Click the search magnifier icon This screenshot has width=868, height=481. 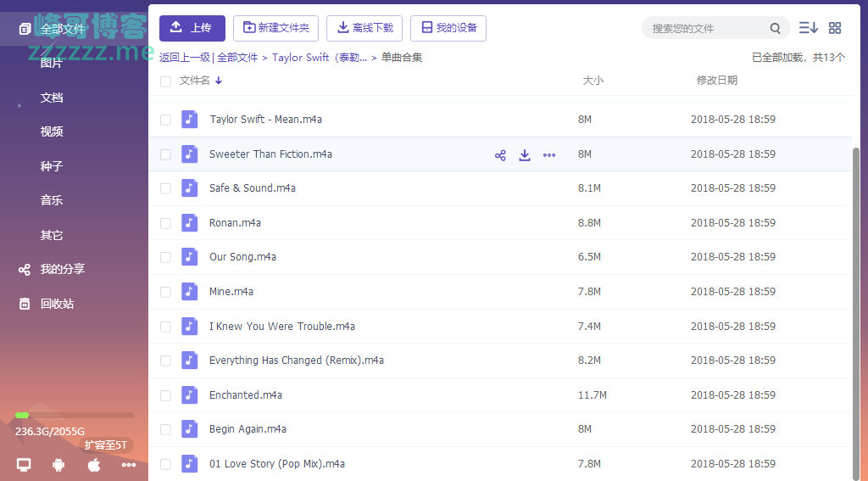776,29
